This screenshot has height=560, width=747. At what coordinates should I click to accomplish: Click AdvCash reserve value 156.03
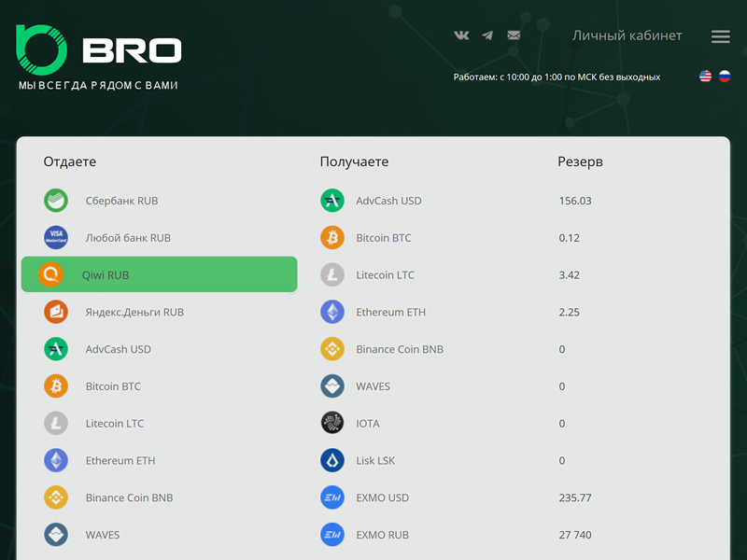575,201
